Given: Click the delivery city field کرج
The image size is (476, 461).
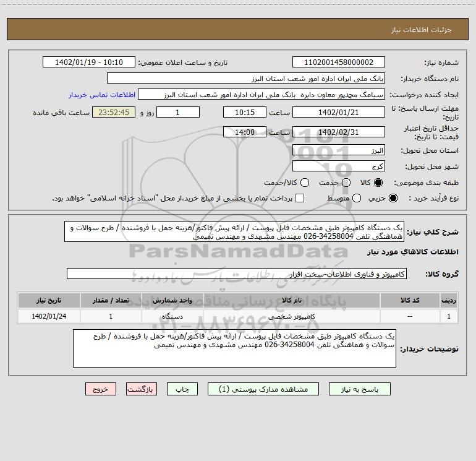Looking at the screenshot, I should pyautogui.click(x=339, y=166).
